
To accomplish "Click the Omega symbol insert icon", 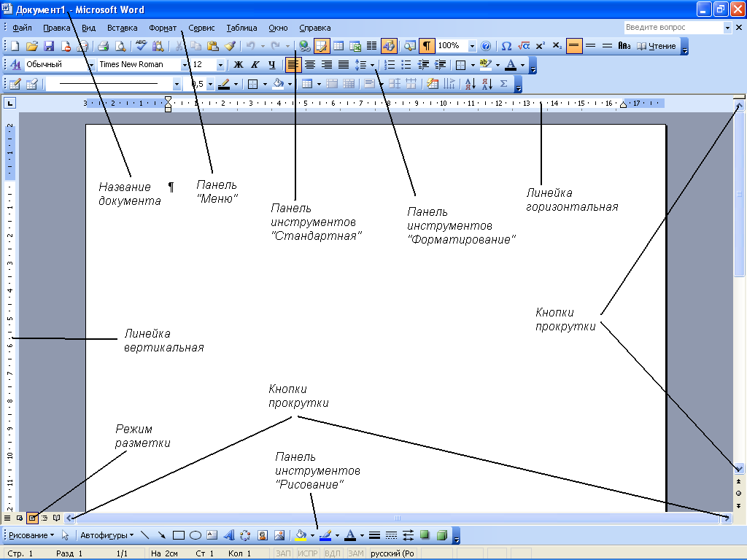I will (x=506, y=46).
